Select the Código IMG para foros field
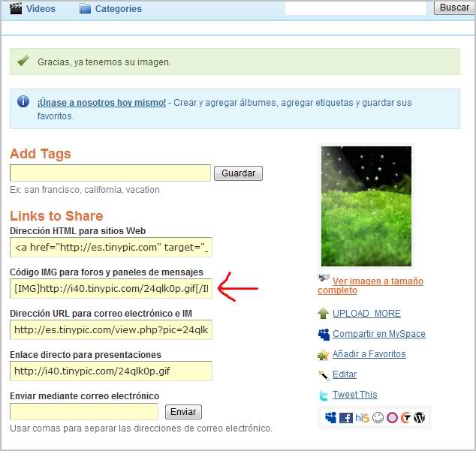Screen dimensions: 476x451 click(x=111, y=289)
